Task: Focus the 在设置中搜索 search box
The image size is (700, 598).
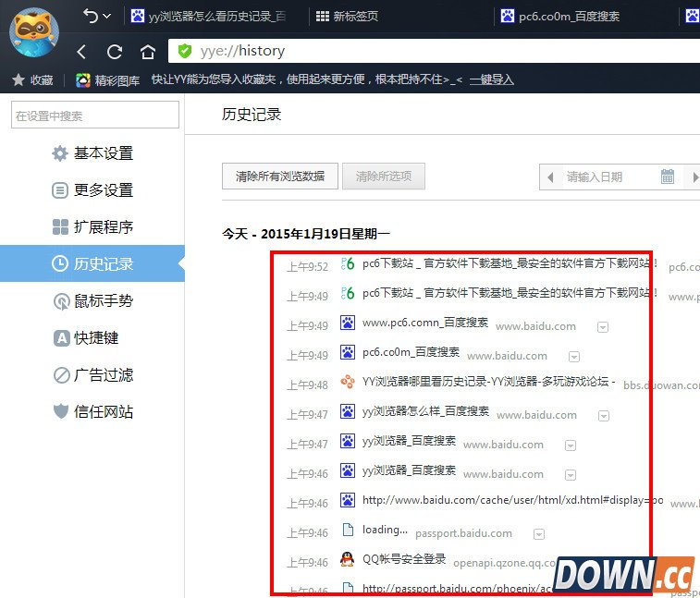Action: point(95,116)
